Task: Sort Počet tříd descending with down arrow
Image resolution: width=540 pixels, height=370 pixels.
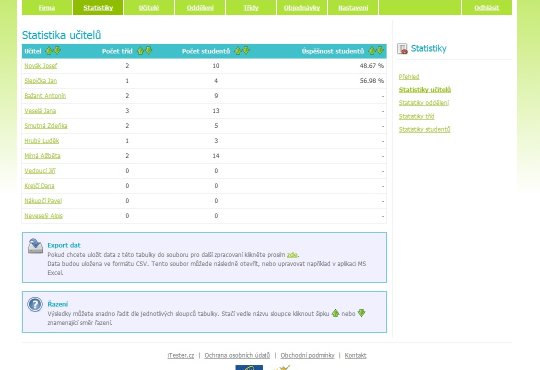Action: (x=148, y=50)
